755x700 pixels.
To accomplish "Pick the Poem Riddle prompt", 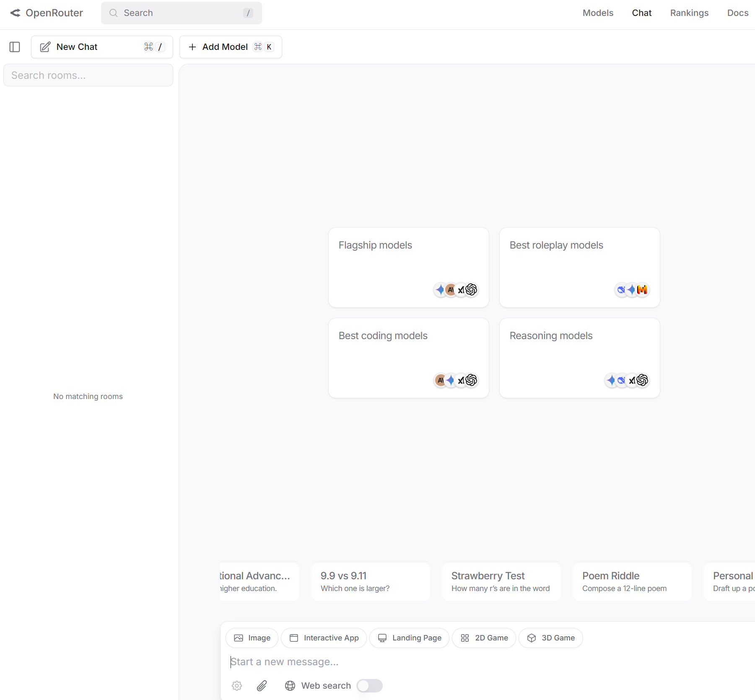I will coord(633,582).
